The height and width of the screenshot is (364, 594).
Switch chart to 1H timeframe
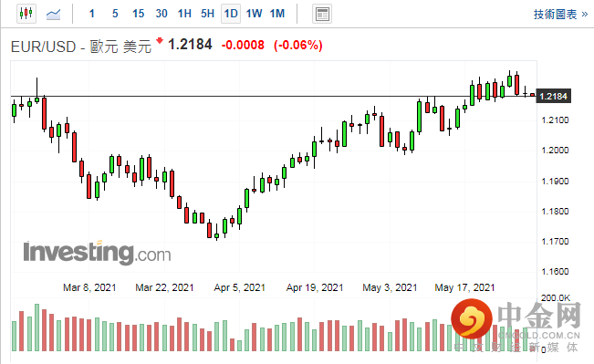184,14
